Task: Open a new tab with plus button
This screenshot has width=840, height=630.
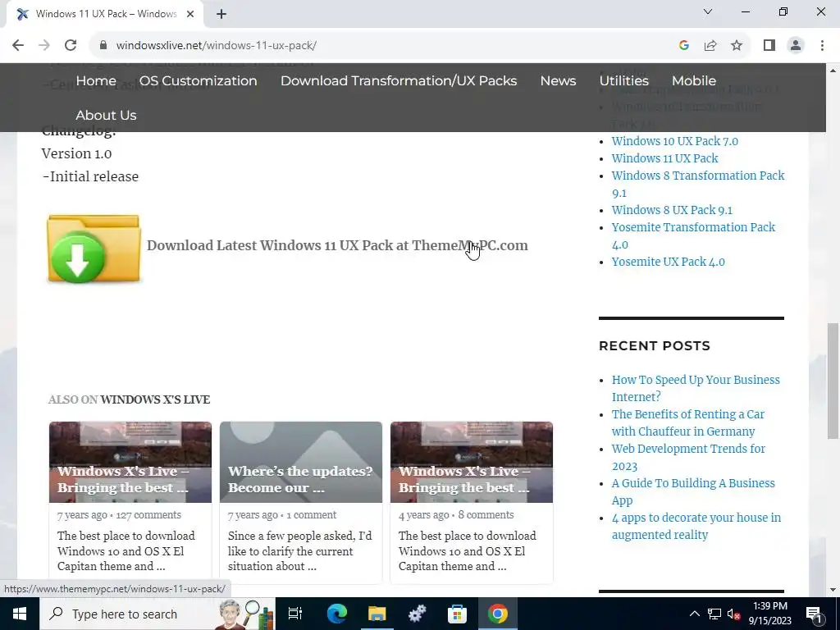Action: [221, 14]
